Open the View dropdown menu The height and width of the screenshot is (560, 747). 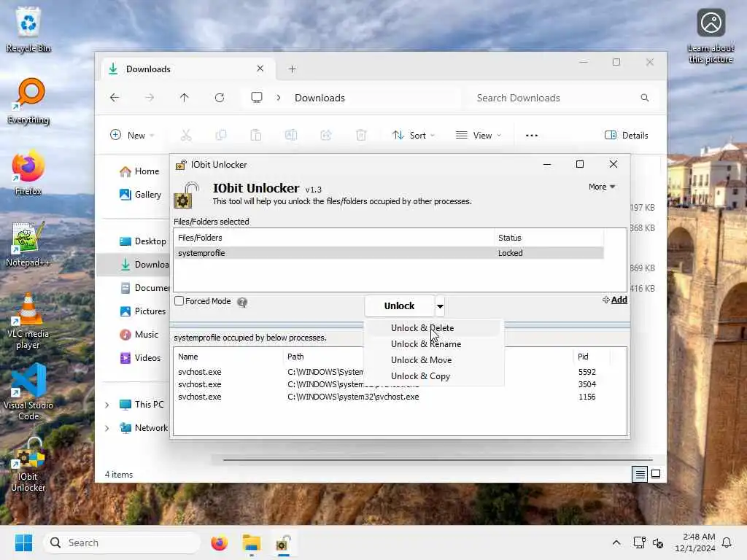pyautogui.click(x=479, y=135)
